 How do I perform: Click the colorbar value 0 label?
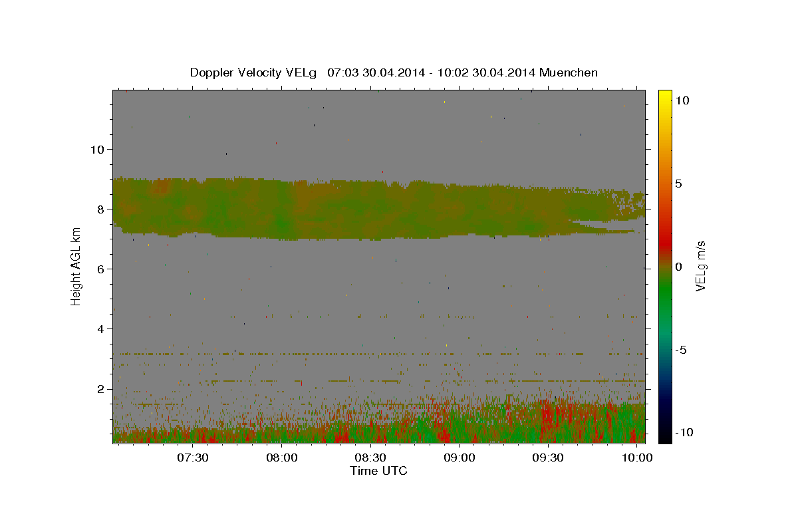coord(679,266)
